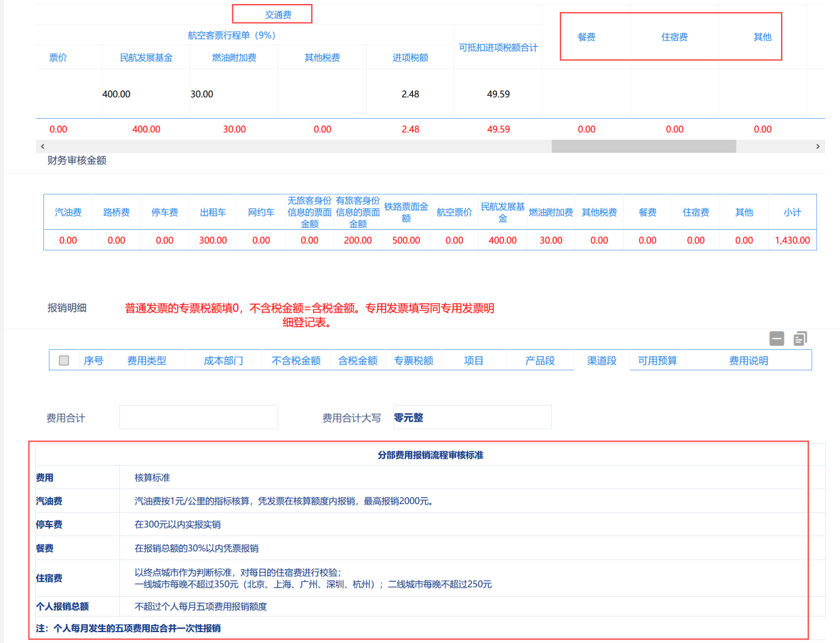
Task: Click the minus delete-row icon above the 报销明细 table
Action: 777,338
